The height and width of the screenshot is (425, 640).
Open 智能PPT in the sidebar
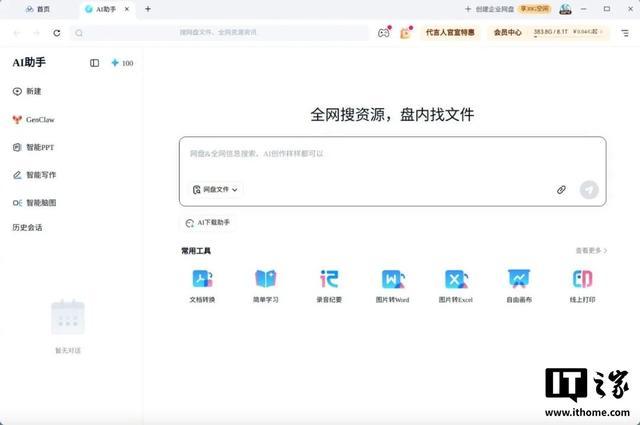click(33, 147)
